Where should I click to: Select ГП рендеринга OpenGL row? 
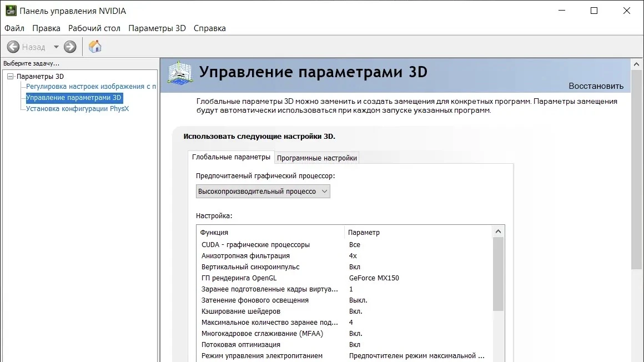pyautogui.click(x=344, y=278)
